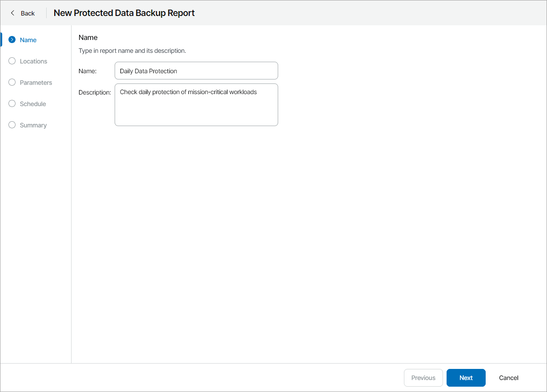Image resolution: width=547 pixels, height=392 pixels.
Task: Select the Parameters step circle icon
Action: [x=12, y=82]
